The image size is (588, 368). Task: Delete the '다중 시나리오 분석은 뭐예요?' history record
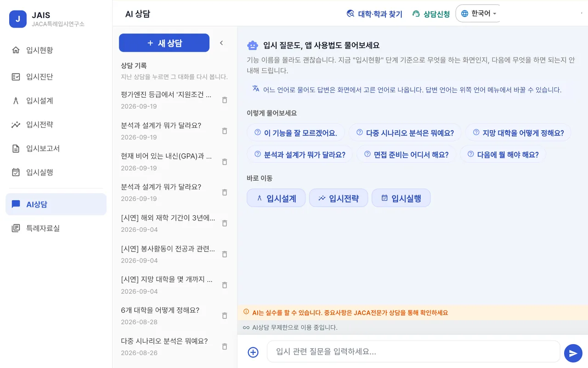tap(225, 346)
